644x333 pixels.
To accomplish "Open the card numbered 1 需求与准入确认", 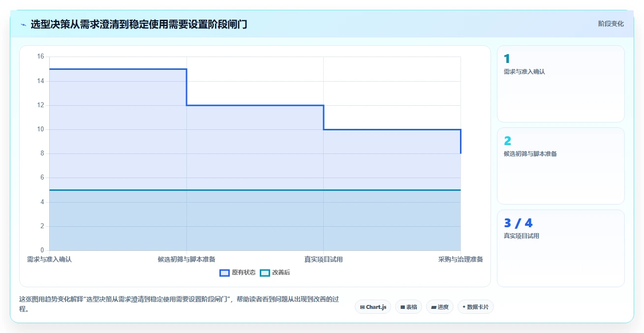I will pos(560,84).
